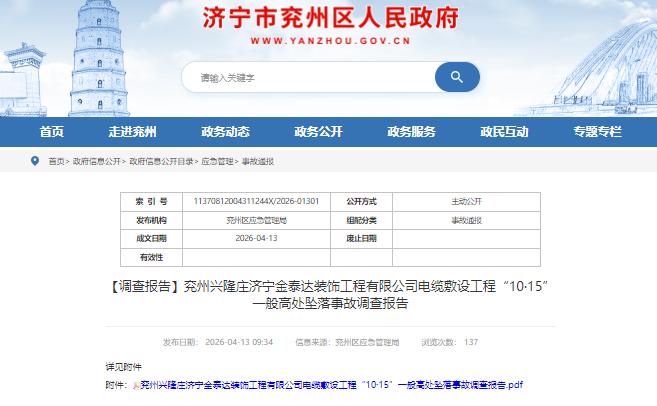The image size is (657, 406).
Task: Click the view count 137
Action: tap(471, 342)
